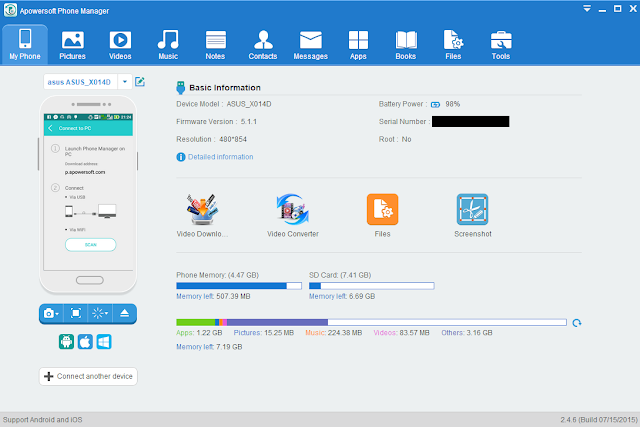The image size is (640, 427).
Task: Open Detailed information link
Action: tap(220, 157)
